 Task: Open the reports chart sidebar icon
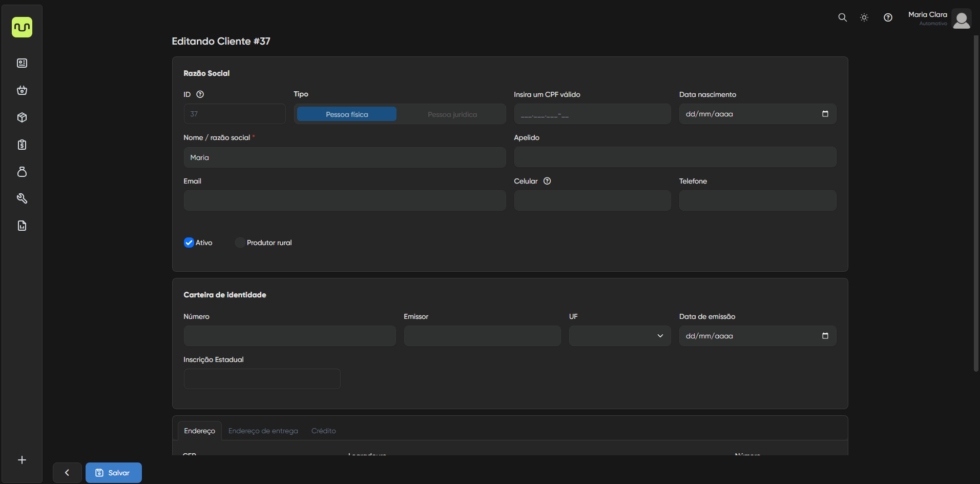pyautogui.click(x=22, y=226)
